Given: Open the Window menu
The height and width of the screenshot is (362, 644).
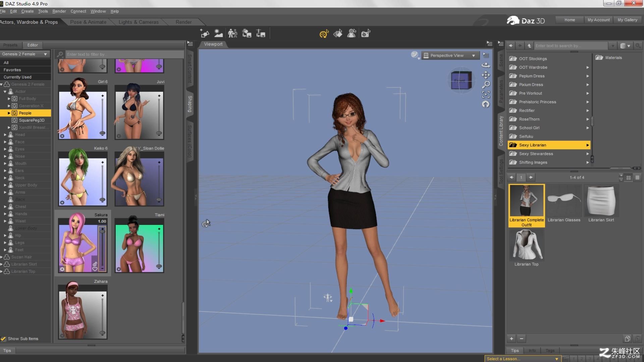Looking at the screenshot, I should 98,11.
